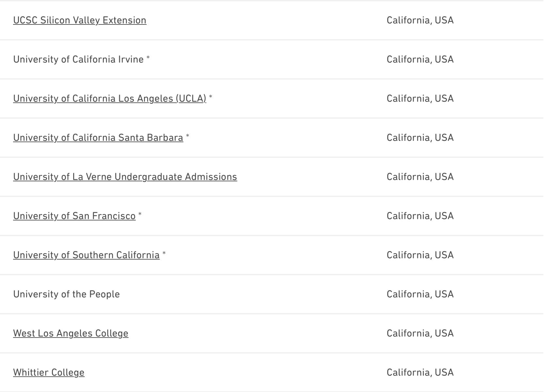Open the University of California Los Angeles (UCLA) link
Image resolution: width=544 pixels, height=392 pixels.
(110, 98)
